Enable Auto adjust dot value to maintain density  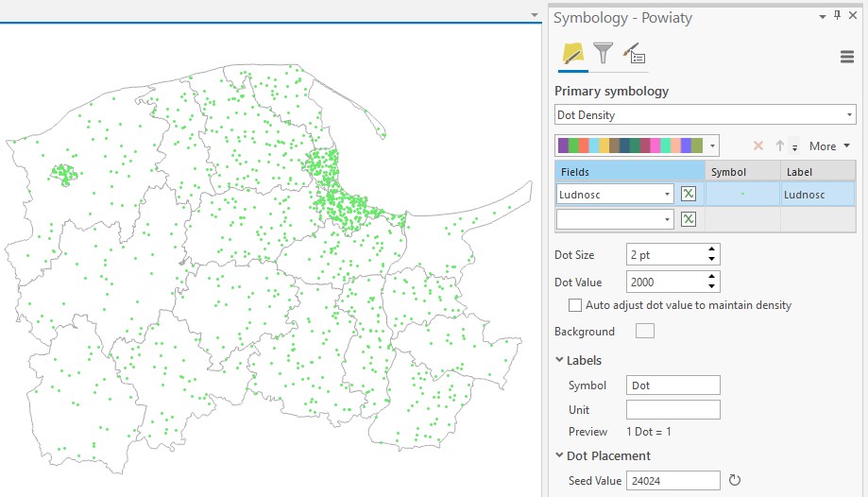click(x=575, y=305)
